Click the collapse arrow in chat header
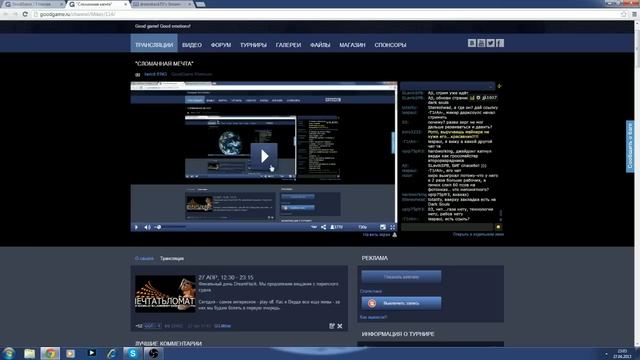This screenshot has width=640, height=360. 490,86
